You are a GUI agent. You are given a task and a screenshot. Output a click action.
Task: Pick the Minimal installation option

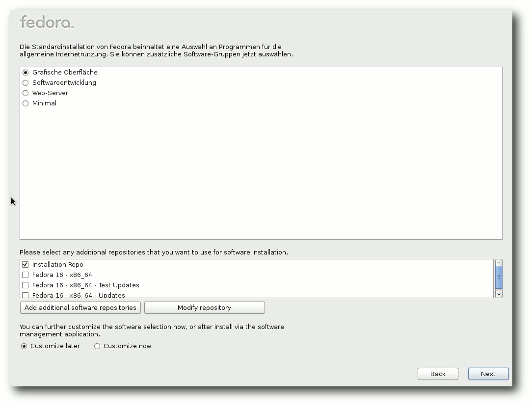tap(26, 103)
